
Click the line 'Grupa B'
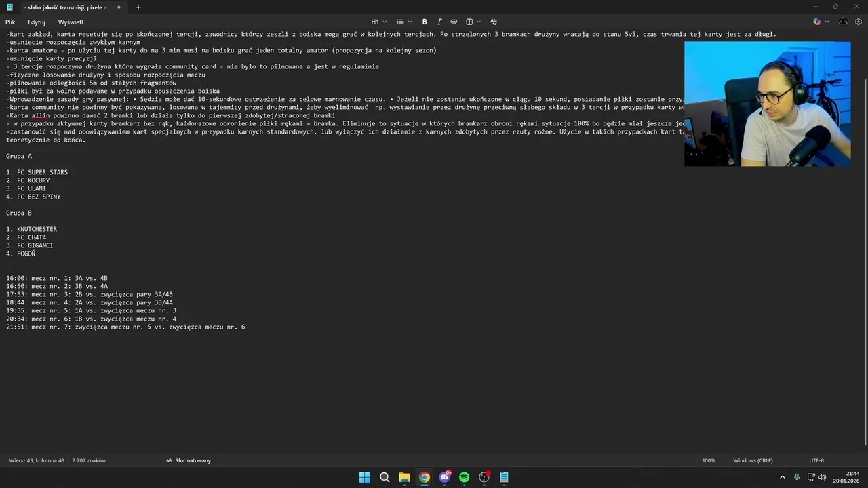(19, 213)
